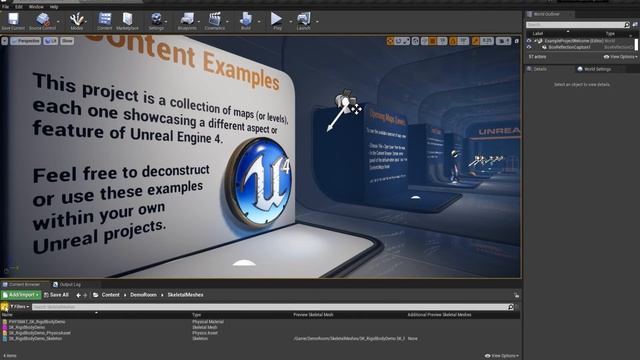The height and width of the screenshot is (360, 640).
Task: Open Settings toolbar icon
Action: 156,21
